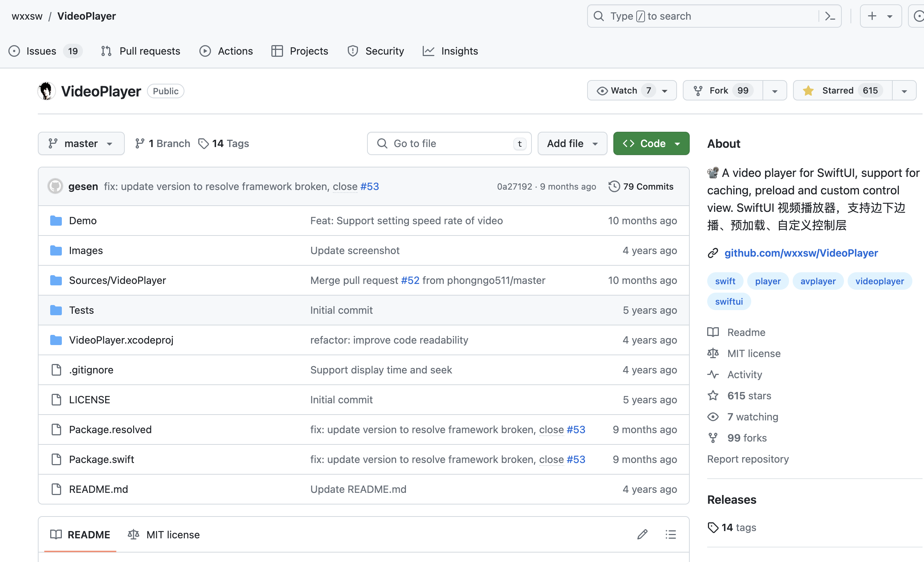This screenshot has height=562, width=924.
Task: Open the command palette icon in search bar
Action: pyautogui.click(x=830, y=16)
